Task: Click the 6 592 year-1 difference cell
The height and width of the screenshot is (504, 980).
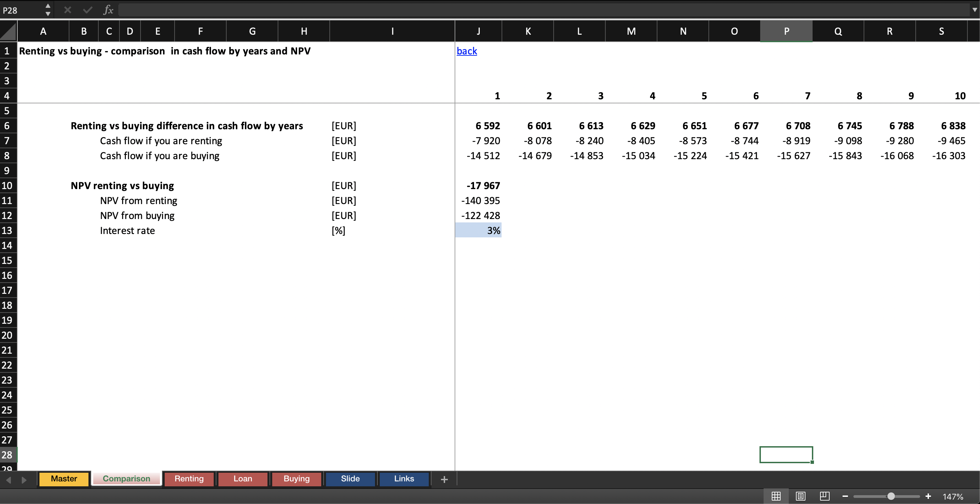Action: pos(478,126)
